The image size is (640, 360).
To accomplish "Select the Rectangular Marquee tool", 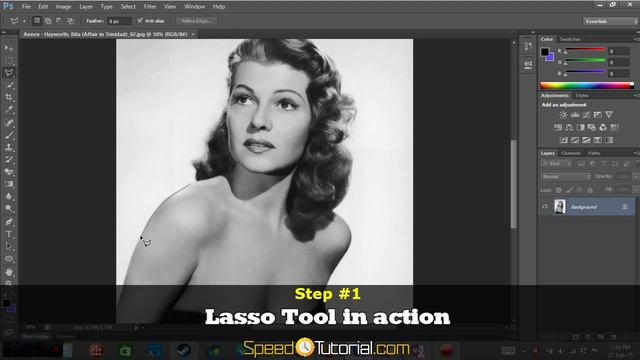I will (9, 60).
